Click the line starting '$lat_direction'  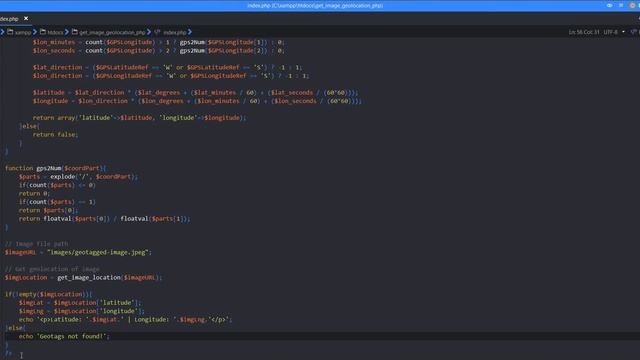point(167,67)
